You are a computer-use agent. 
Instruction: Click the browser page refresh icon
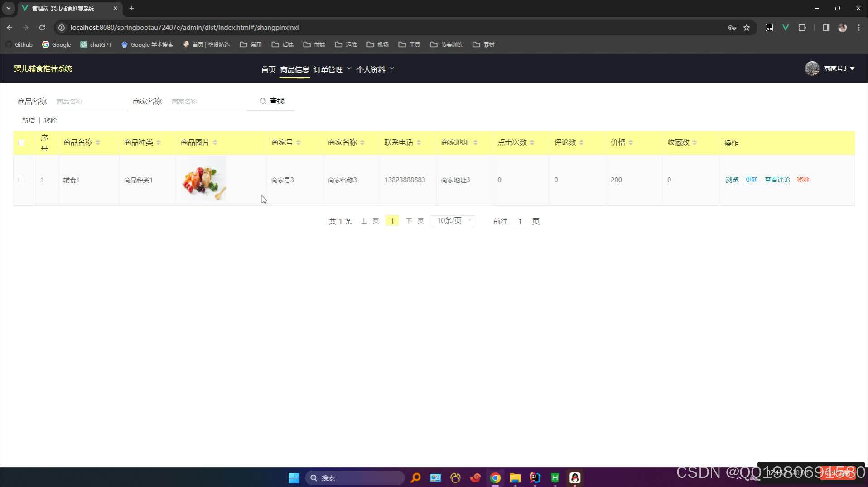(x=42, y=28)
